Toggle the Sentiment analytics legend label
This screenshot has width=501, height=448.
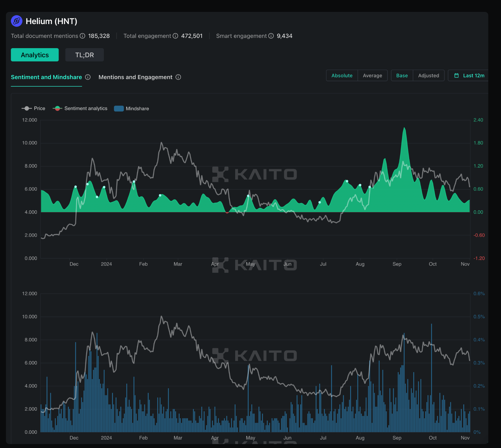coord(86,108)
